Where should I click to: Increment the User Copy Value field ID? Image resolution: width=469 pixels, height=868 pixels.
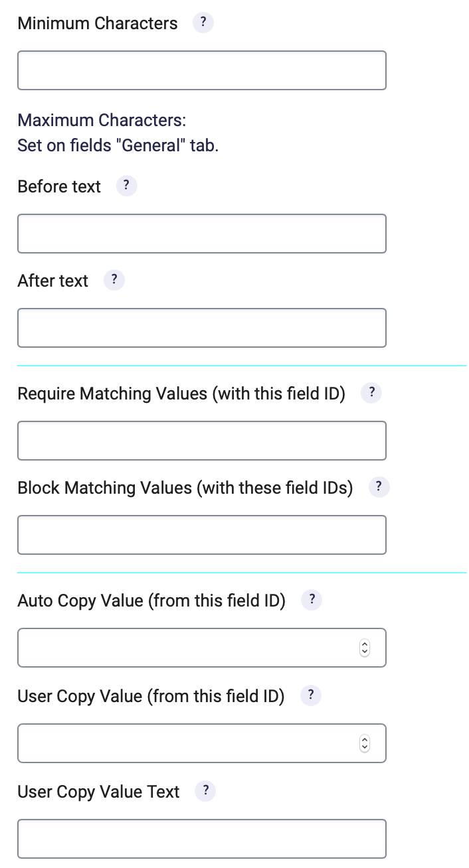[x=364, y=739]
